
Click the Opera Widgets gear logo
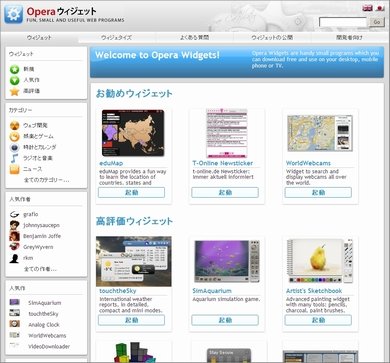[14, 14]
